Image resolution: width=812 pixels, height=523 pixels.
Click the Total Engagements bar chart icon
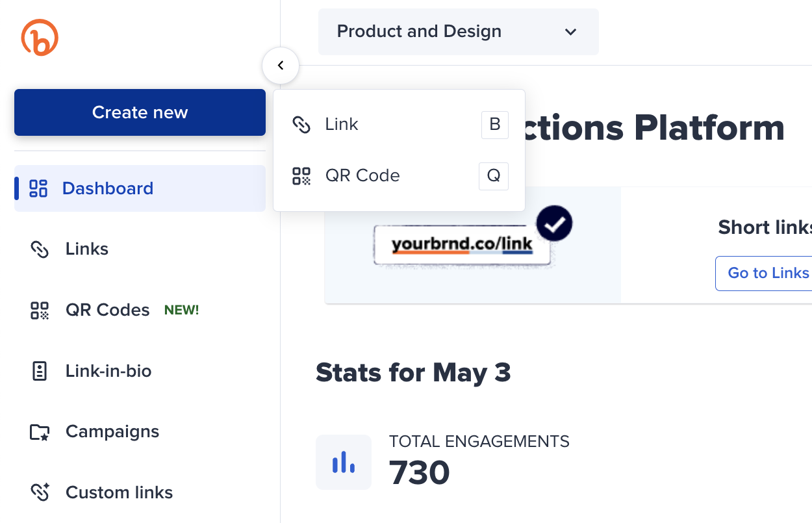click(x=343, y=463)
